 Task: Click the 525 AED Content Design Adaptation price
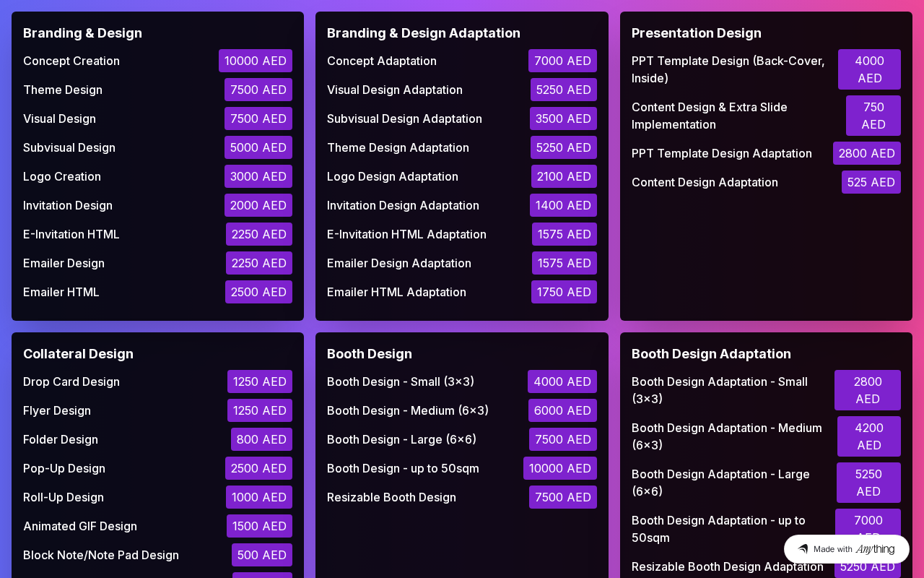871,182
